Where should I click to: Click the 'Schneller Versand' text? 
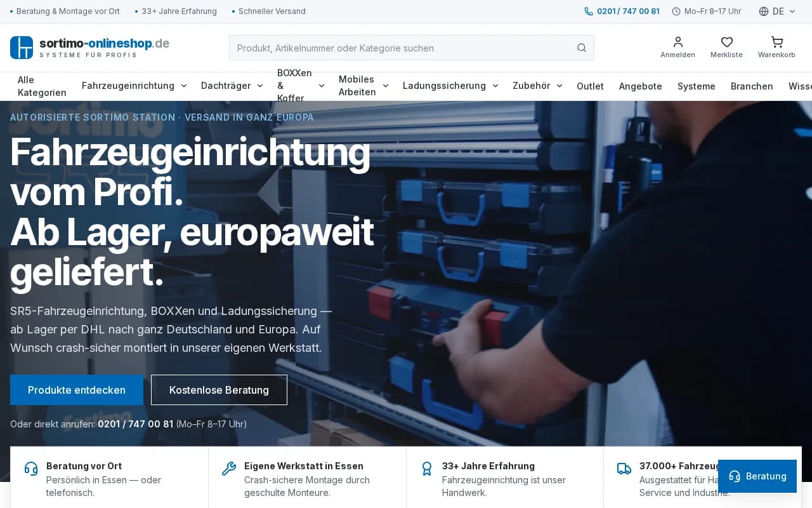(x=272, y=11)
